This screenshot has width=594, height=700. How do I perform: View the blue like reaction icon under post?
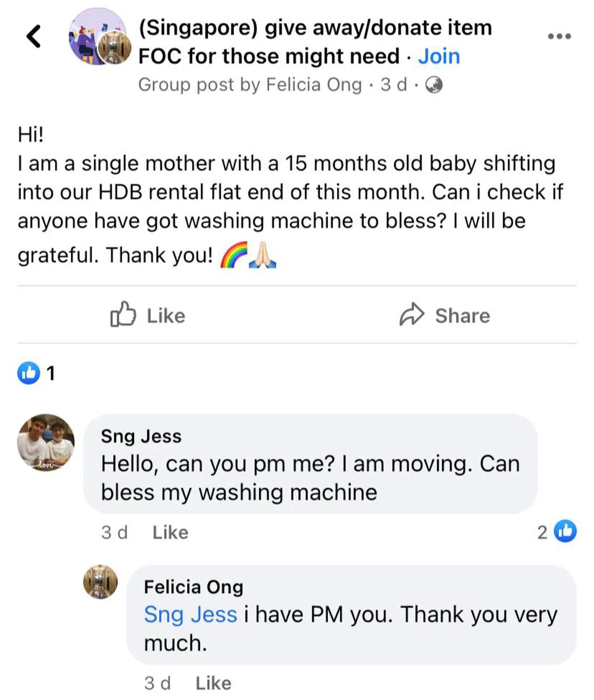(29, 373)
